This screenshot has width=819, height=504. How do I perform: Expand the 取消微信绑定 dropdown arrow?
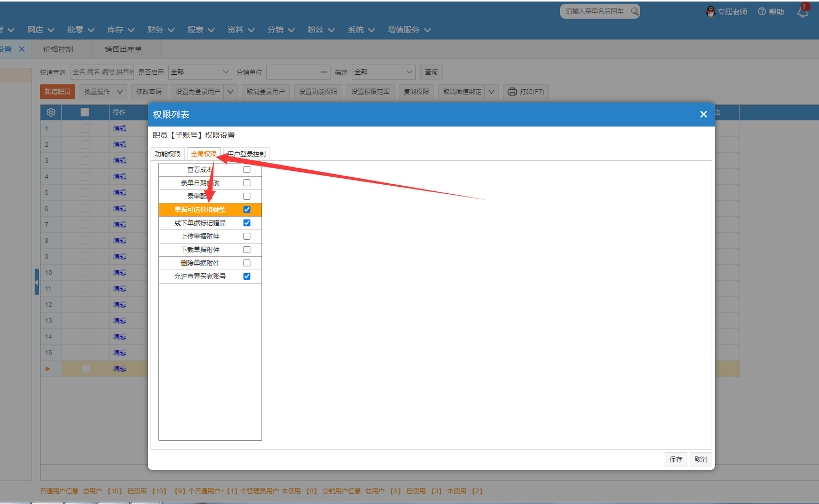pos(492,92)
